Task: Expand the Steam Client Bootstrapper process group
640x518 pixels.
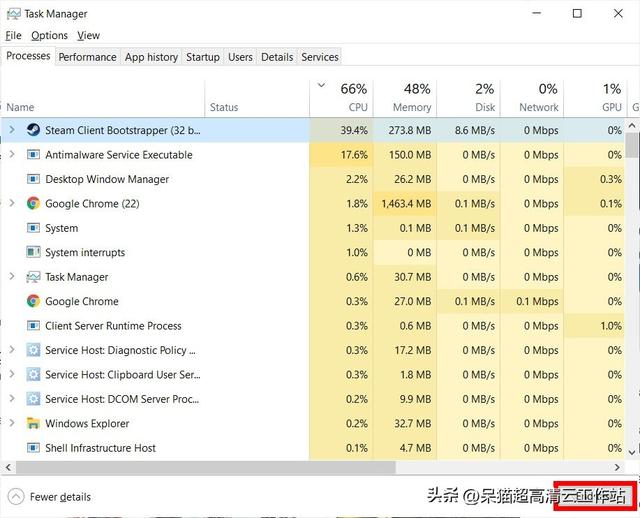Action: tap(12, 130)
